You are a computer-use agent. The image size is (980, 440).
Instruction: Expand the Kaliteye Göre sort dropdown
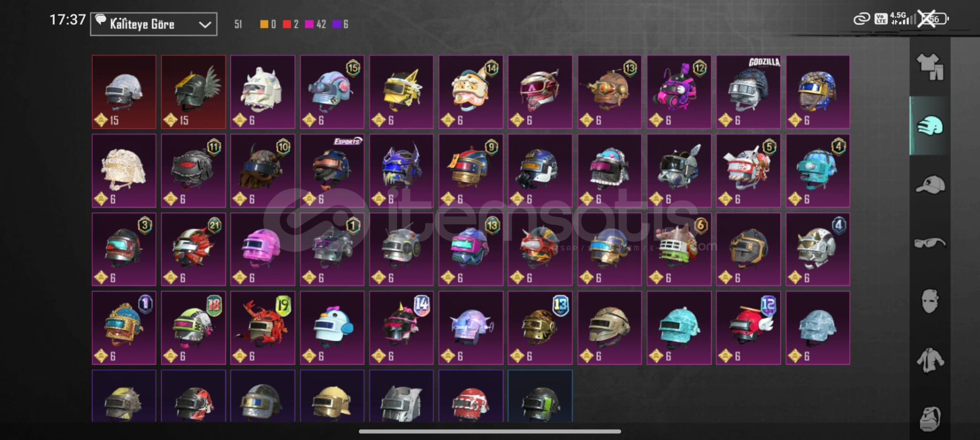[154, 24]
